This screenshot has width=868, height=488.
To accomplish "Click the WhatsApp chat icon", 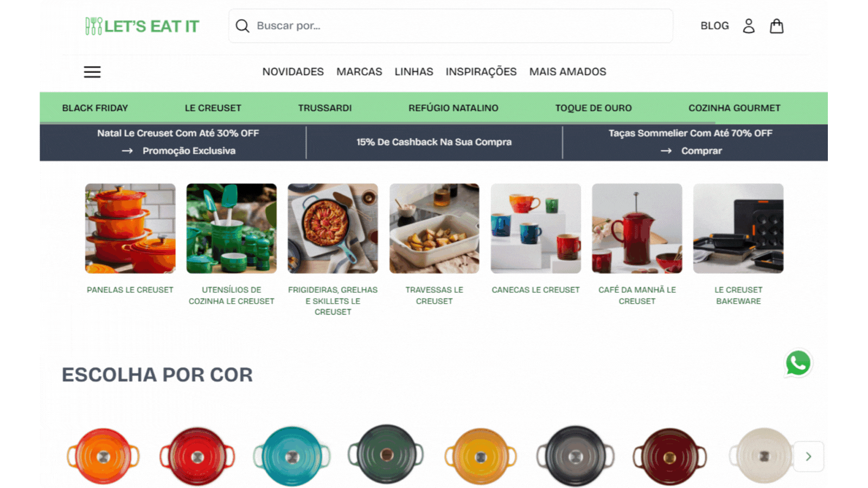I will (x=798, y=363).
